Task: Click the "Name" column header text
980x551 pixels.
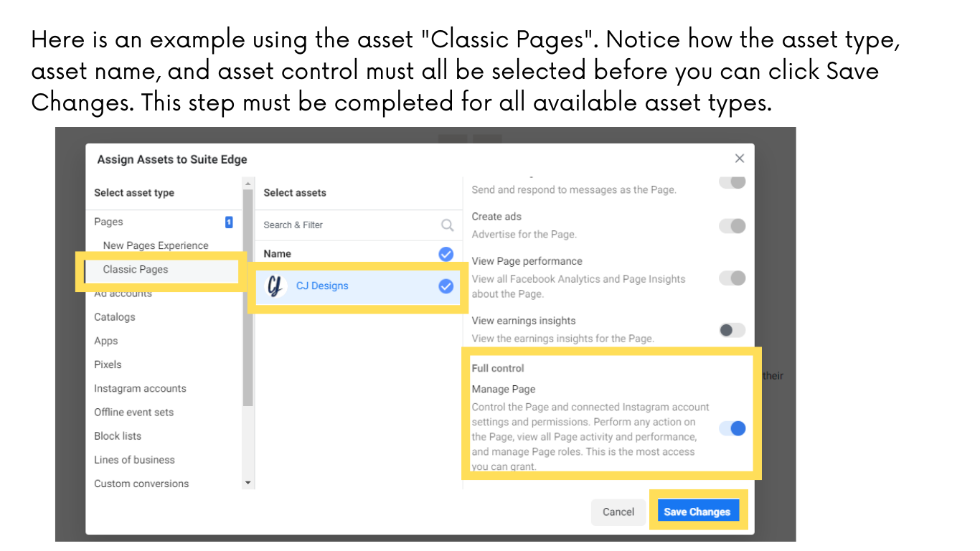Action: 278,254
